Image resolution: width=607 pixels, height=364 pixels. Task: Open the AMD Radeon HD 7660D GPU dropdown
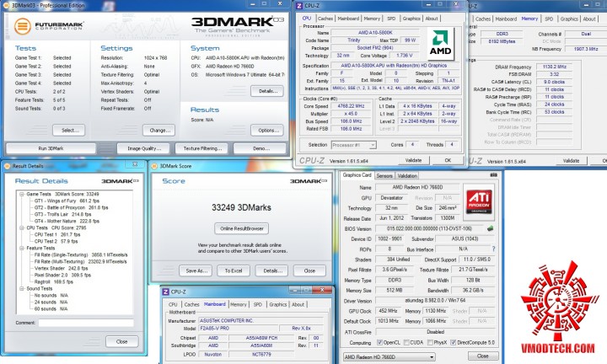[x=389, y=356]
